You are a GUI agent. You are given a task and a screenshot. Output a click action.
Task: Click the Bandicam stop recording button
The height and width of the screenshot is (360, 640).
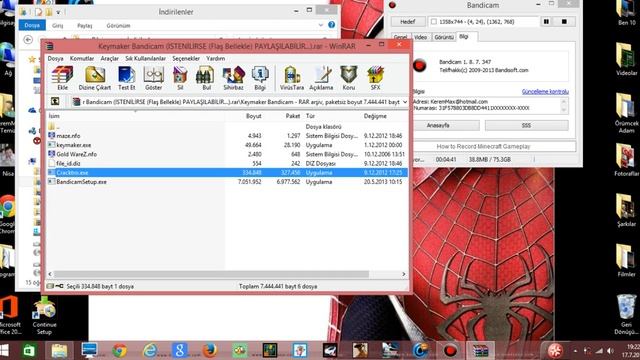pyautogui.click(x=564, y=22)
